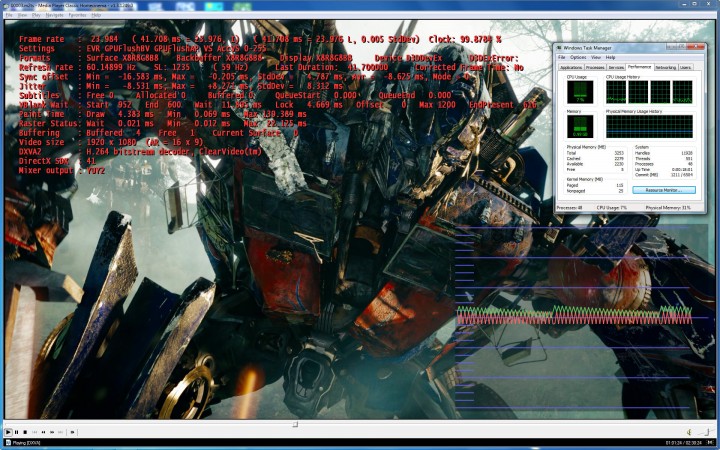The image size is (720, 450).
Task: Click the 'Physical Memory: 31%' status entry
Action: pyautogui.click(x=668, y=208)
